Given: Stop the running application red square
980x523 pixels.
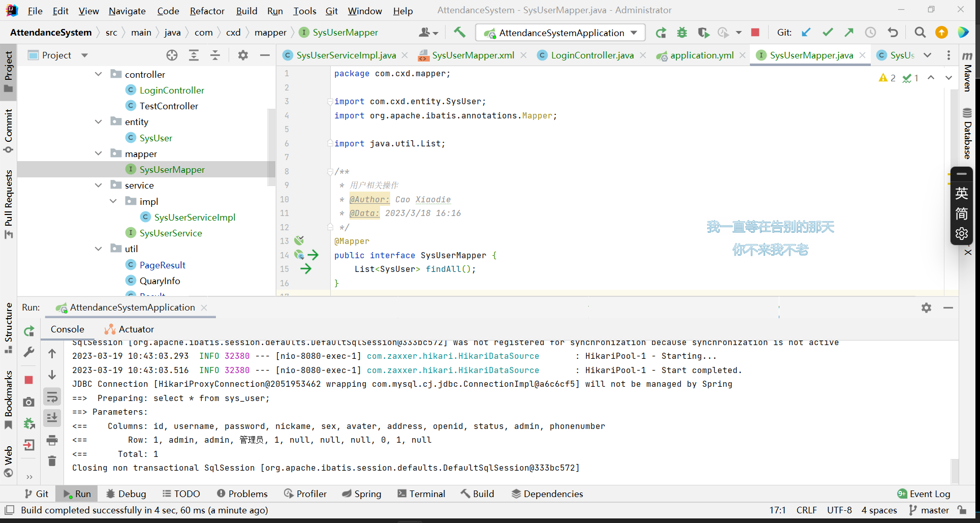Looking at the screenshot, I should point(755,33).
